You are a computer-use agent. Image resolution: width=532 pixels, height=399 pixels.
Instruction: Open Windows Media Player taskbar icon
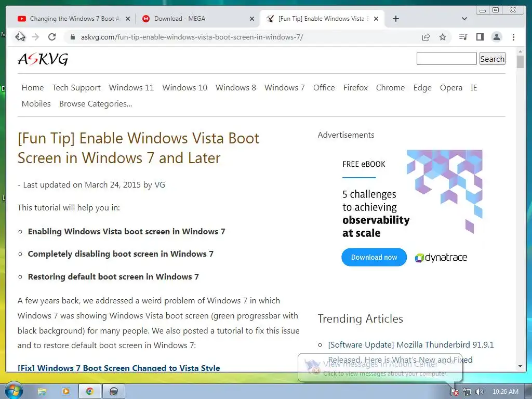(66, 392)
